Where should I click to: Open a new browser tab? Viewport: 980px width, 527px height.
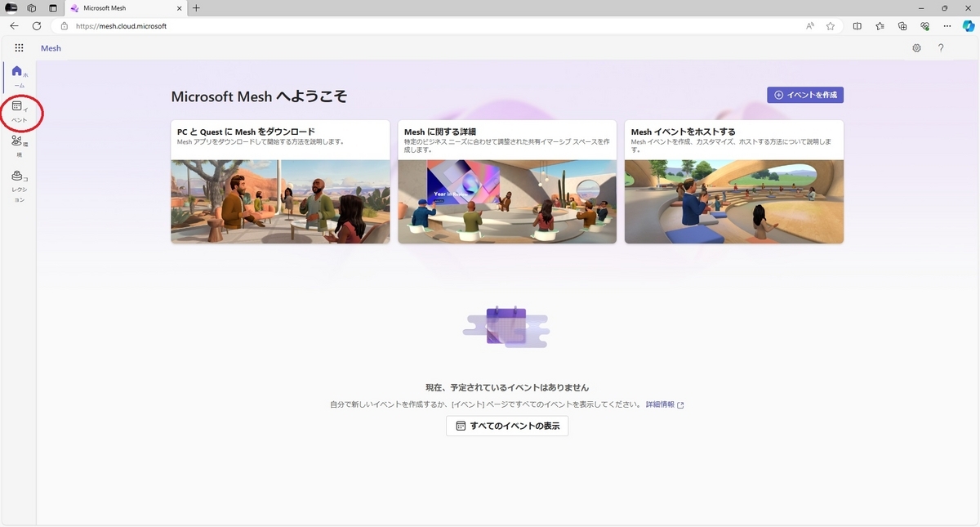pos(196,8)
